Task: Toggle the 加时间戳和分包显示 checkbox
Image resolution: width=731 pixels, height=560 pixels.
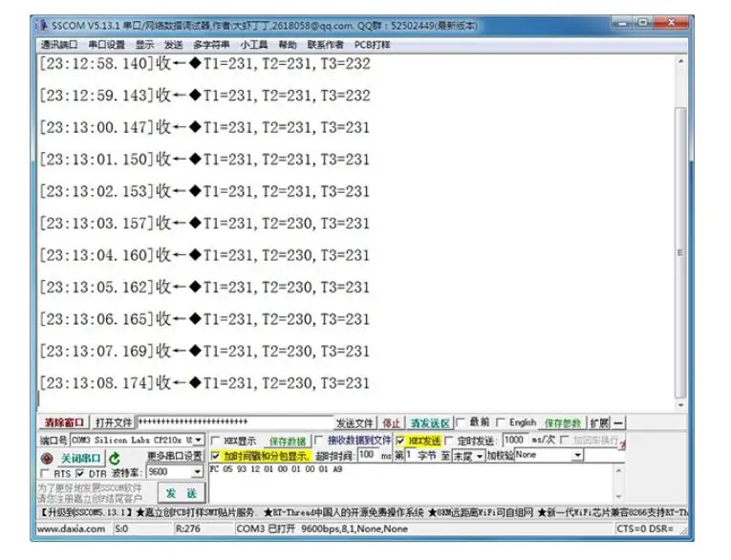Action: (215, 456)
